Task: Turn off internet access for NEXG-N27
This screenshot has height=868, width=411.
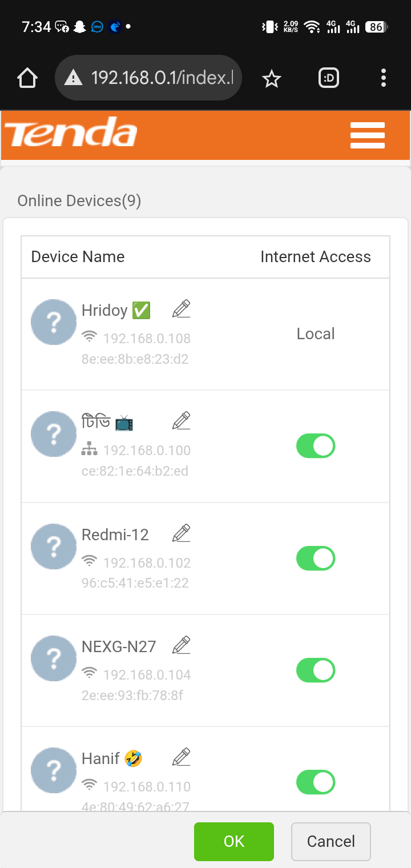Action: click(316, 670)
